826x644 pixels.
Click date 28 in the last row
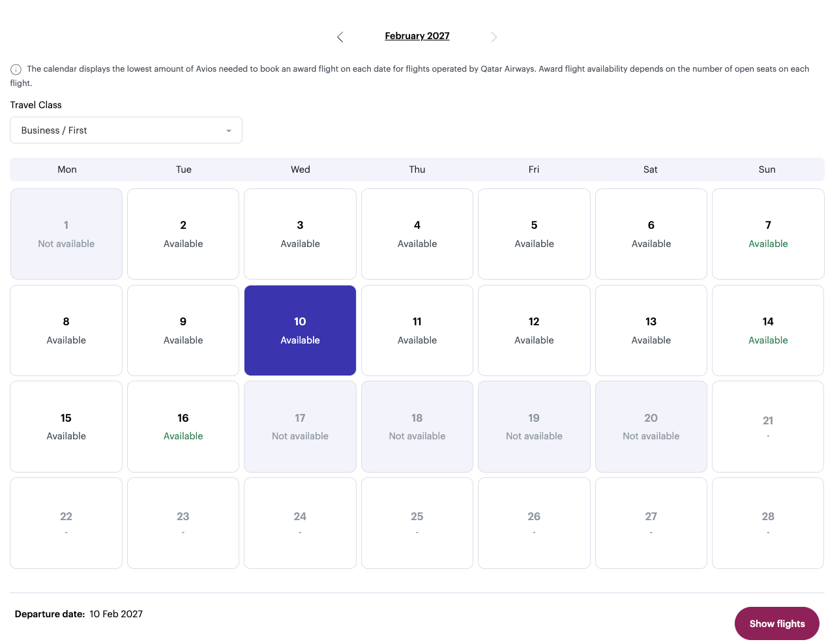(768, 523)
